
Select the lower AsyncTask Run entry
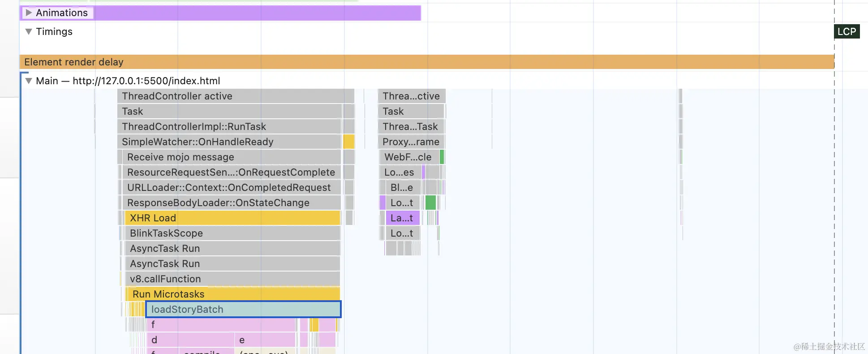[232, 263]
